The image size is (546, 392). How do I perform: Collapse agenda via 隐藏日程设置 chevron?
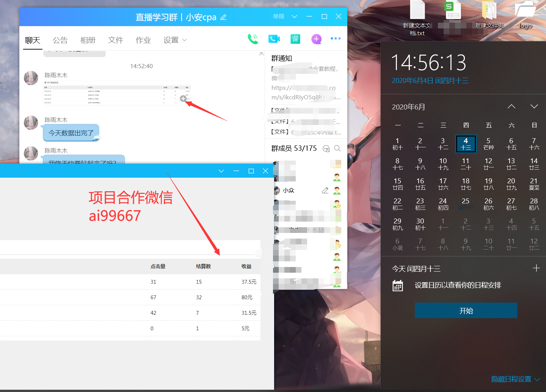[537, 379]
